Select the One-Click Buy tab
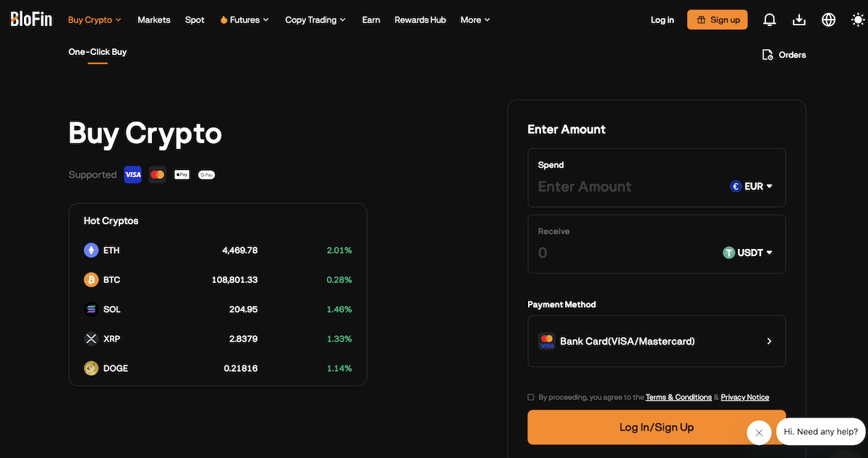Screen dimensions: 868x458 [97, 51]
